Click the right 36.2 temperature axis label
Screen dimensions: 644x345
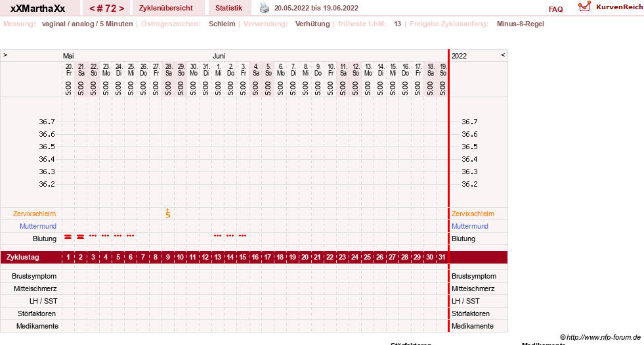[x=469, y=184]
